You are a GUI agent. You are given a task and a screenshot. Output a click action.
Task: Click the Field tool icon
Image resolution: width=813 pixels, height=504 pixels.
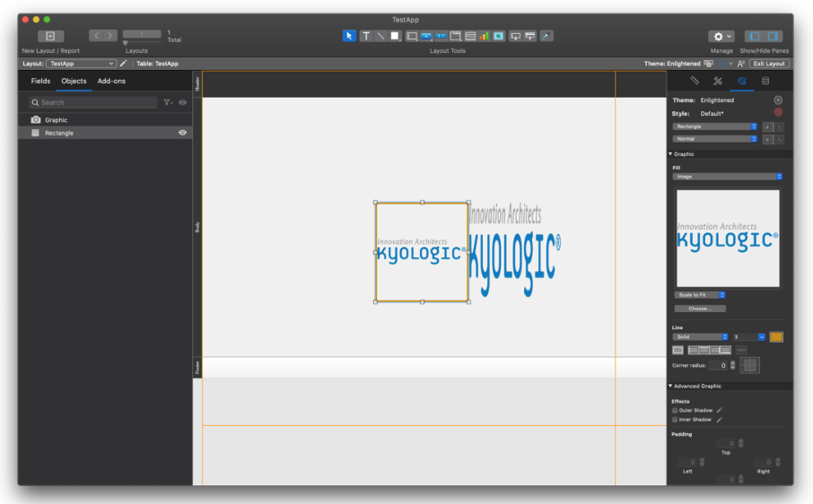click(x=515, y=36)
